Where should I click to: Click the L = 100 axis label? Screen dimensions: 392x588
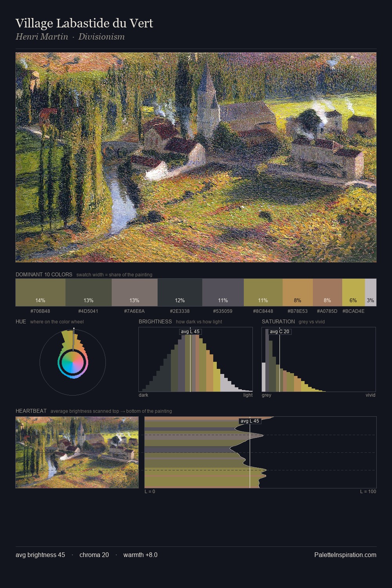(368, 492)
